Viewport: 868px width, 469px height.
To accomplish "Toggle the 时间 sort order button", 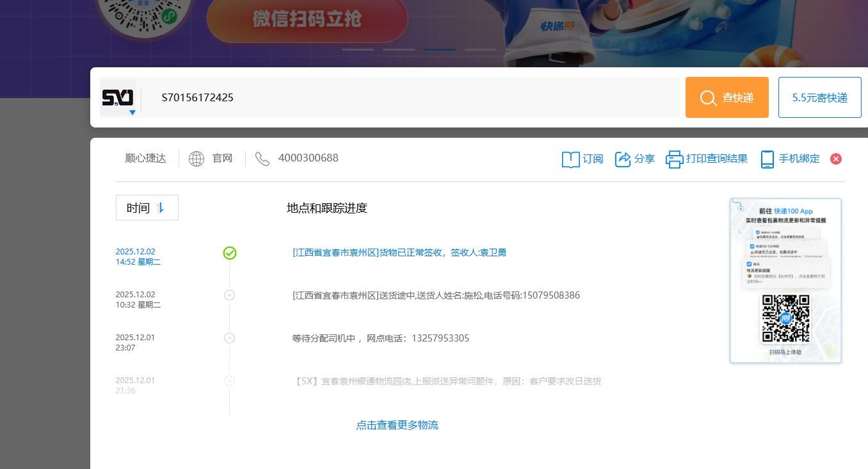I will [147, 208].
